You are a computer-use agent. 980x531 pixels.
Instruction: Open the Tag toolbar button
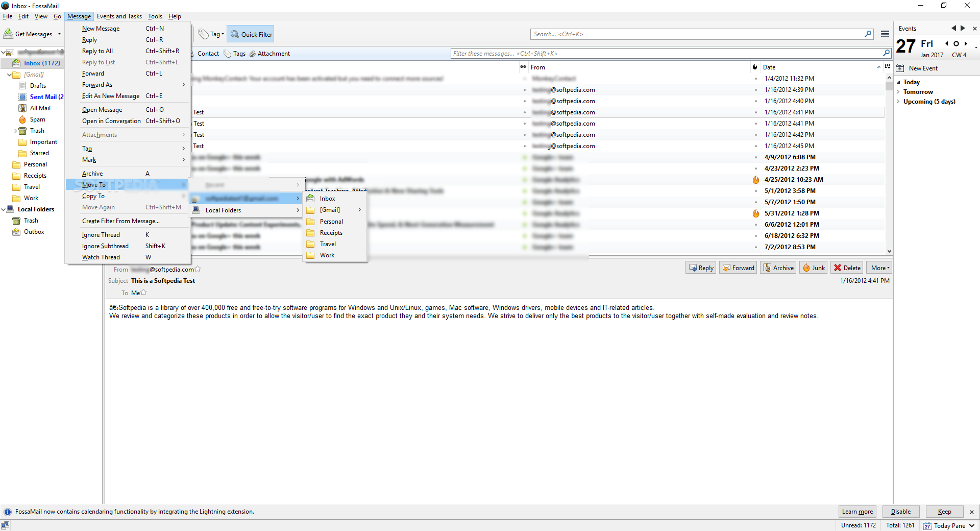[x=211, y=34]
